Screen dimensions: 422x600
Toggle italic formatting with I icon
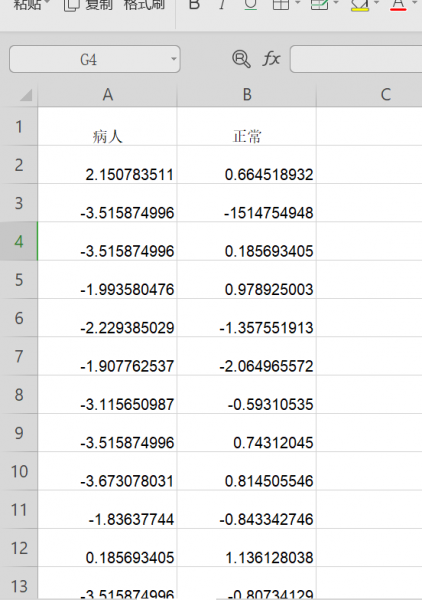click(x=222, y=5)
